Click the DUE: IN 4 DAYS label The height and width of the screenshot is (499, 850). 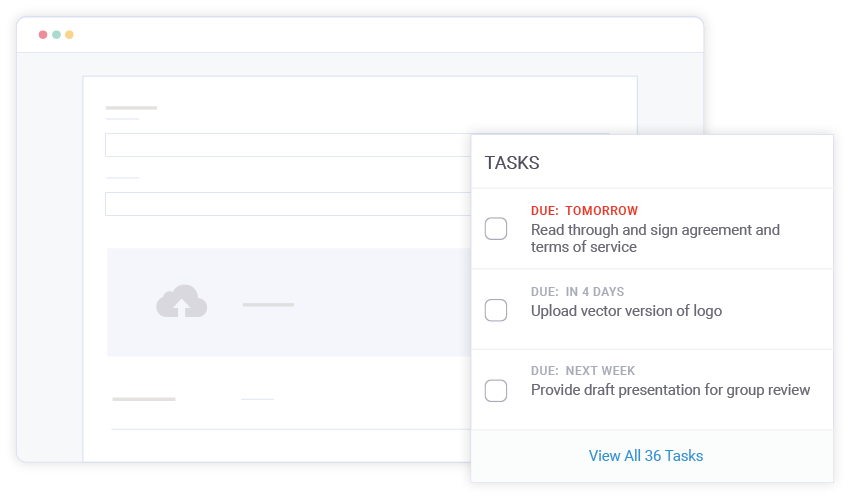577,291
